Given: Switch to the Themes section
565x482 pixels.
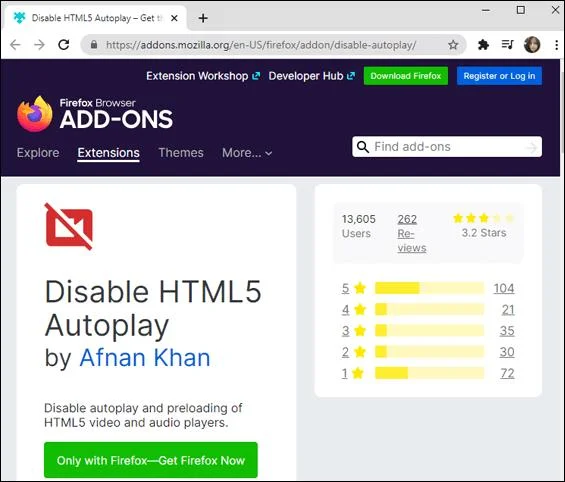Looking at the screenshot, I should pyautogui.click(x=181, y=153).
